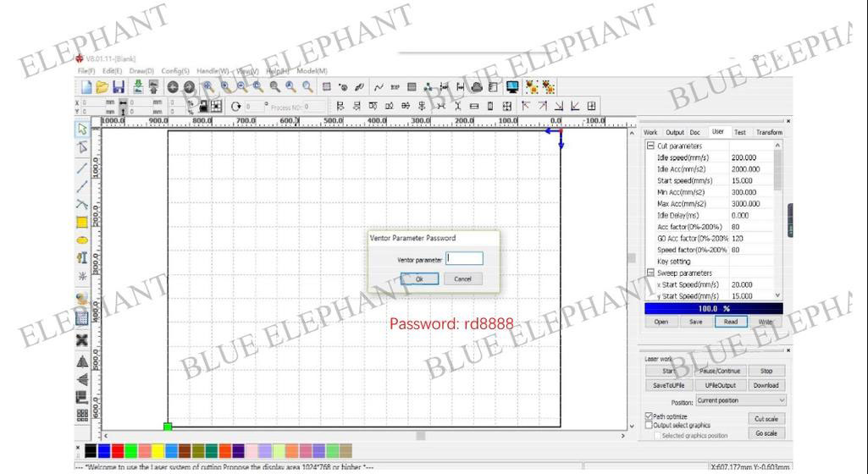
Task: Switch to the Test tab
Action: click(739, 133)
